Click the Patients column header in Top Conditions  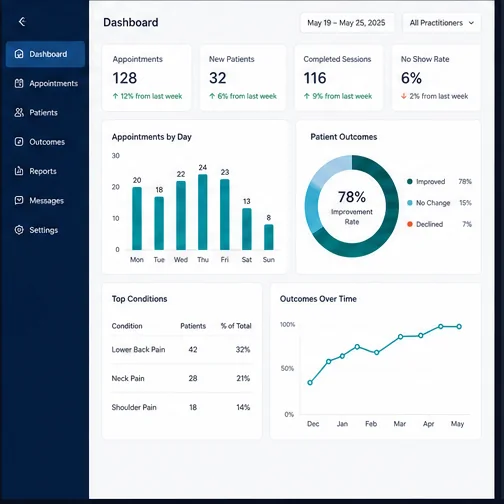click(x=193, y=326)
